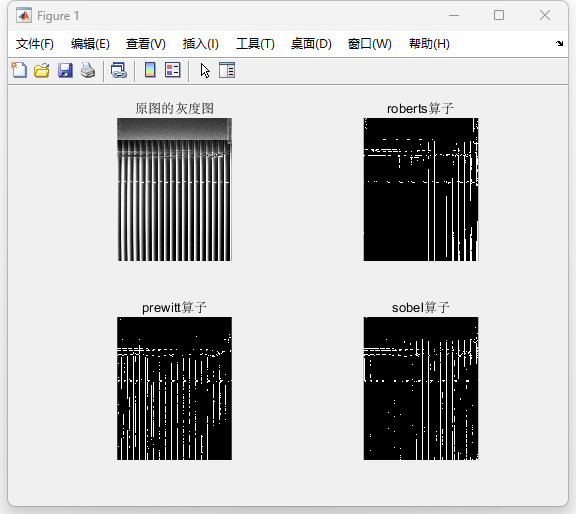Select the sobel算子 edge detection image
Screen dimensions: 576x514
coord(421,388)
